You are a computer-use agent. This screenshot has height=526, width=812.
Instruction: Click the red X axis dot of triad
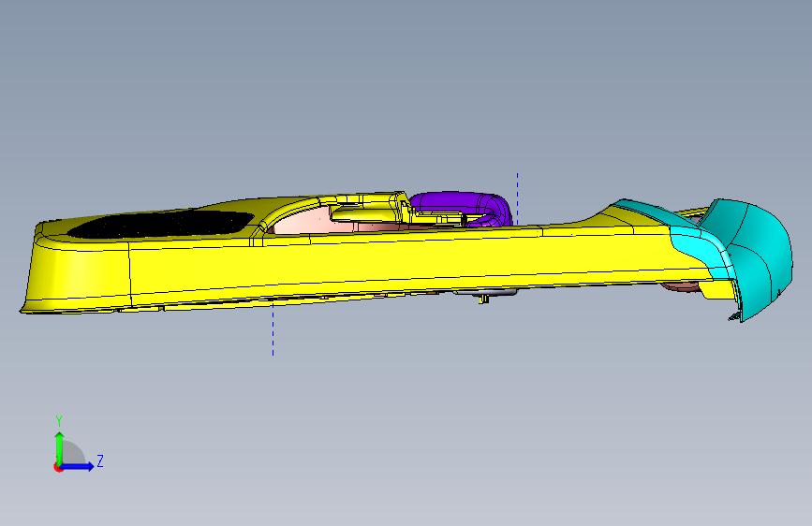[57, 467]
